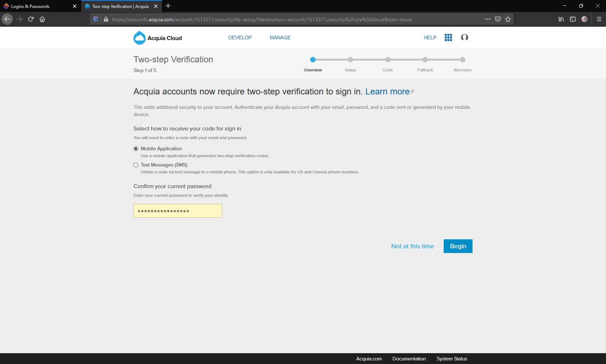
Task: Select the Mobile Application radio option
Action: coord(136,148)
